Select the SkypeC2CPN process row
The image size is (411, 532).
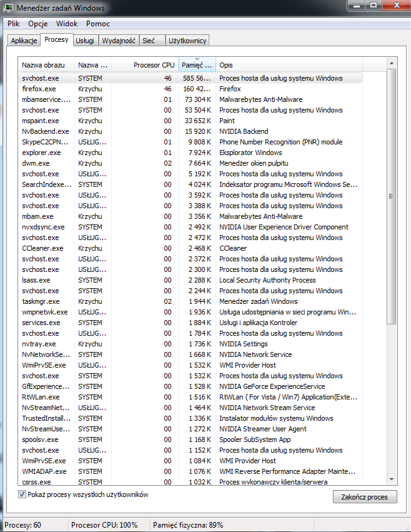[191, 142]
